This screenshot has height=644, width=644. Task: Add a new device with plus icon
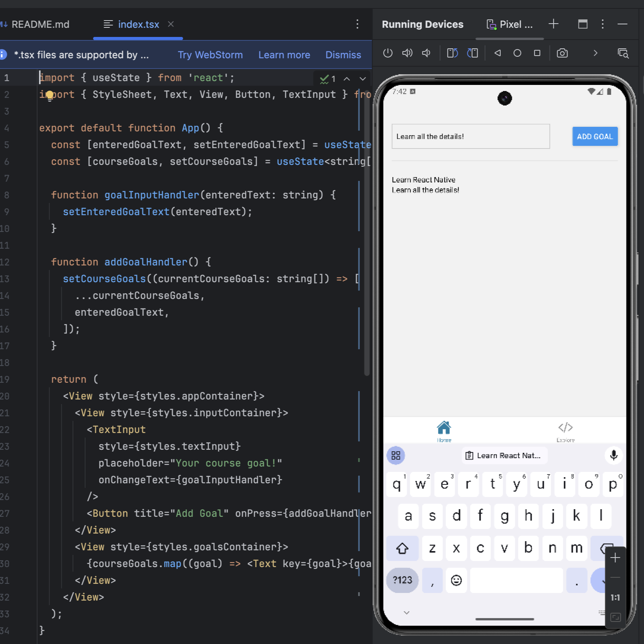[553, 24]
